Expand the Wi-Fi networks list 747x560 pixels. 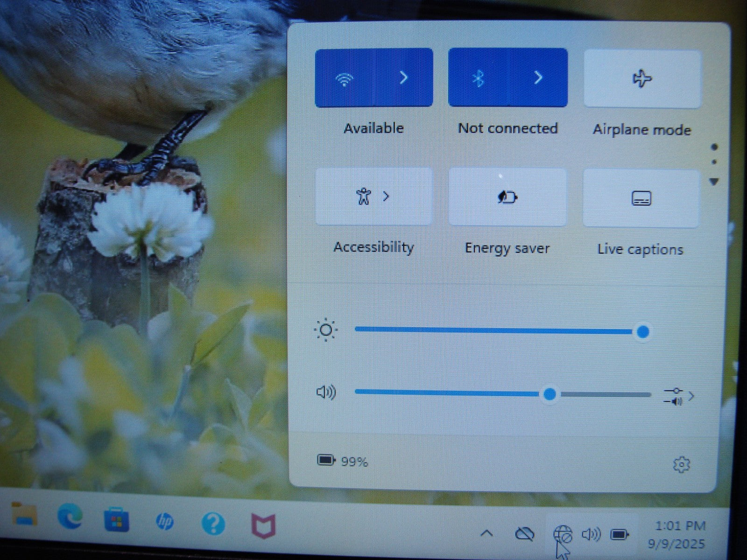click(x=404, y=77)
